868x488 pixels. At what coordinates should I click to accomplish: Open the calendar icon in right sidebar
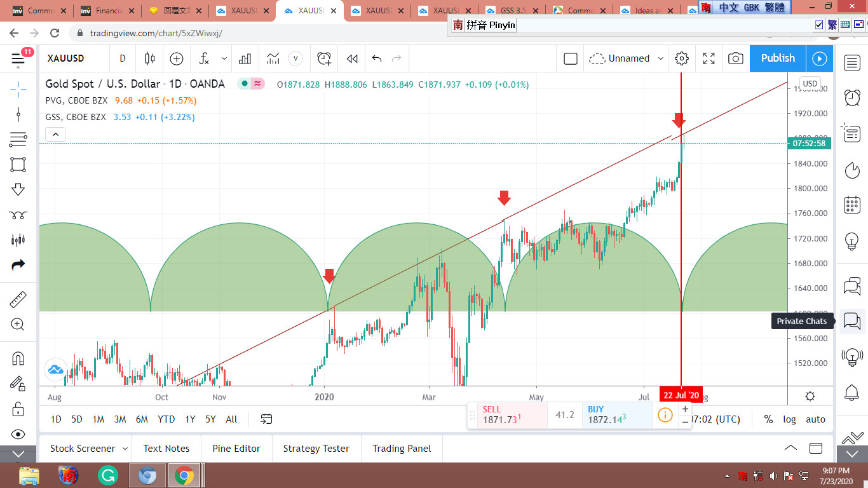[x=851, y=205]
